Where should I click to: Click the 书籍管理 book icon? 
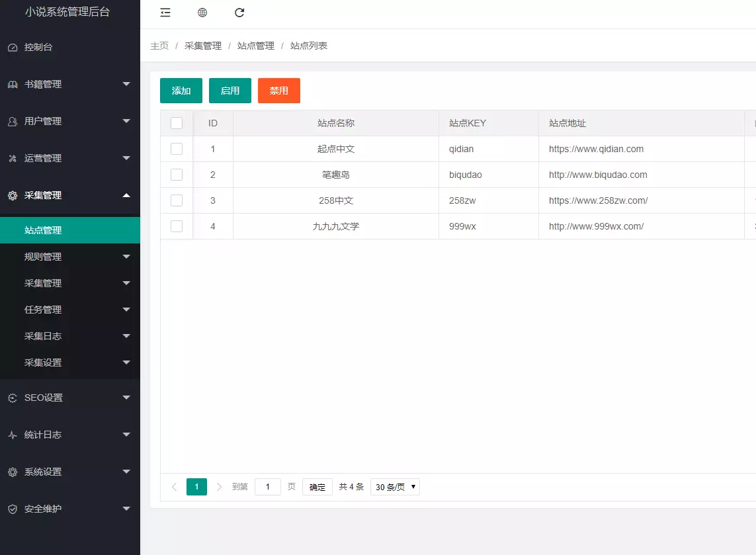[13, 85]
